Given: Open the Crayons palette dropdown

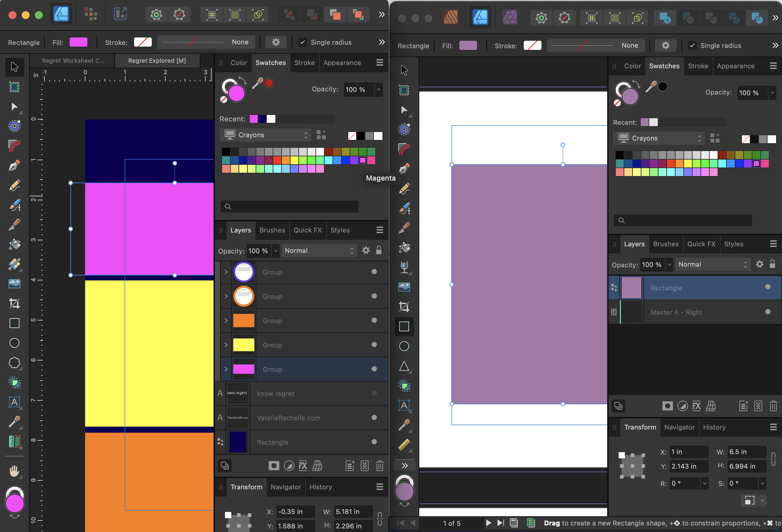Looking at the screenshot, I should [x=265, y=135].
